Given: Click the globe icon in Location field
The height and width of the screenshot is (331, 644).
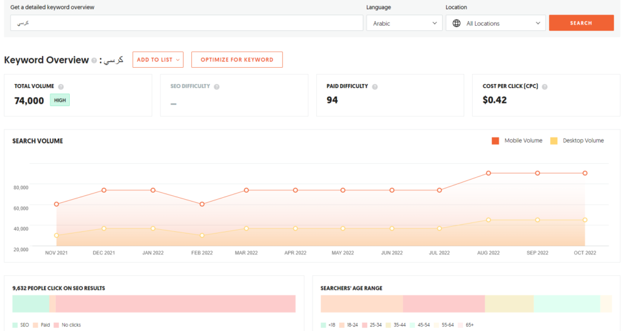Looking at the screenshot, I should (457, 23).
